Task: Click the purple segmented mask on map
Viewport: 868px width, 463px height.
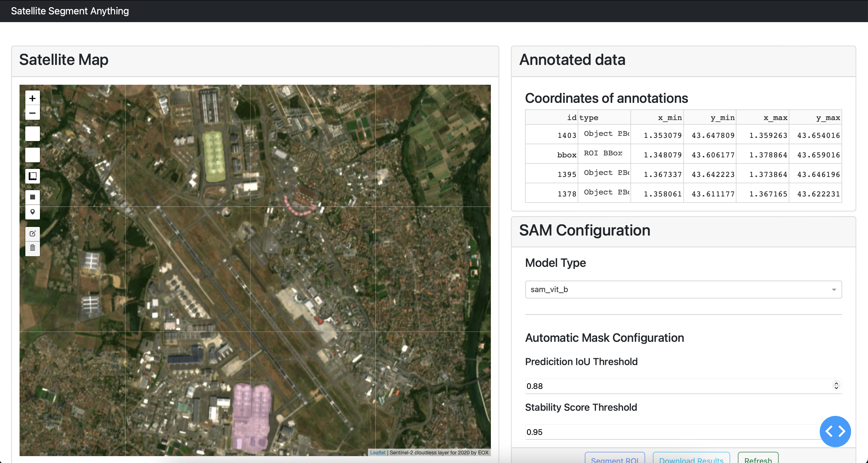Action: tap(251, 418)
